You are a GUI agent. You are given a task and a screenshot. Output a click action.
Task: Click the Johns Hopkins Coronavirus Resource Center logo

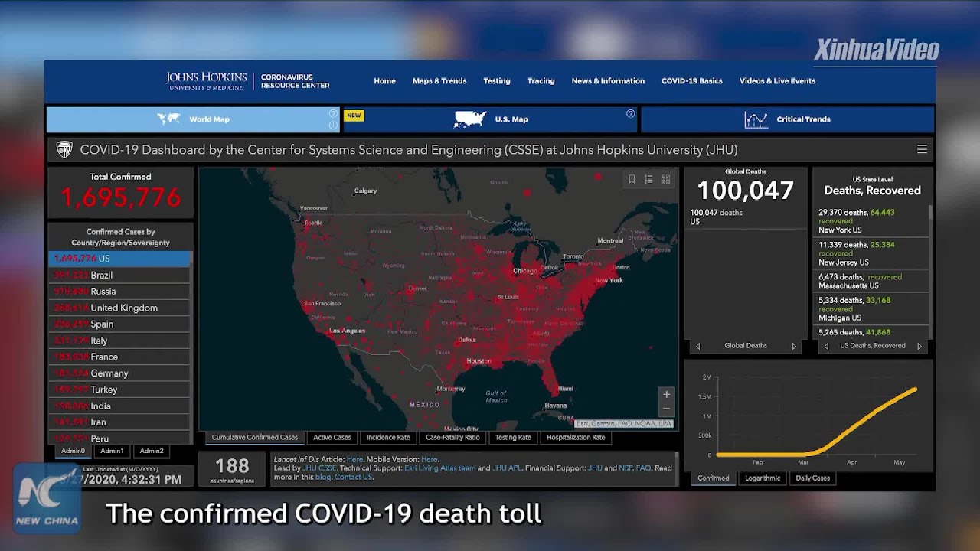[247, 81]
